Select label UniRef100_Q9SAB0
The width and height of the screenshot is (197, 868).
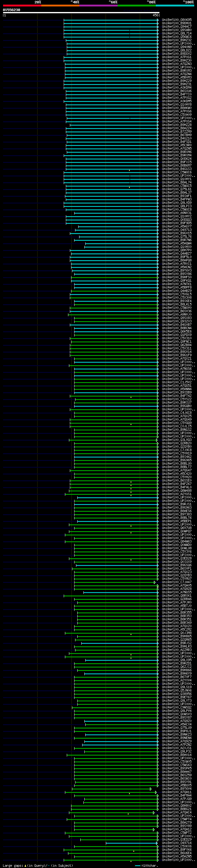[177, 30]
